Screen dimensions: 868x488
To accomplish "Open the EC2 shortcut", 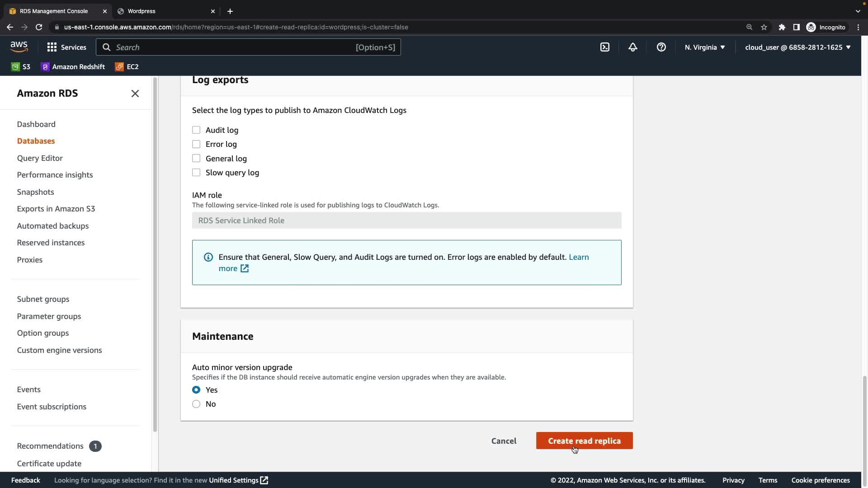I will coord(127,67).
